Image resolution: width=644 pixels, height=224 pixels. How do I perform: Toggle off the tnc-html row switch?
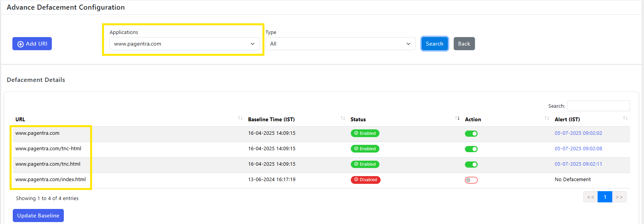471,149
